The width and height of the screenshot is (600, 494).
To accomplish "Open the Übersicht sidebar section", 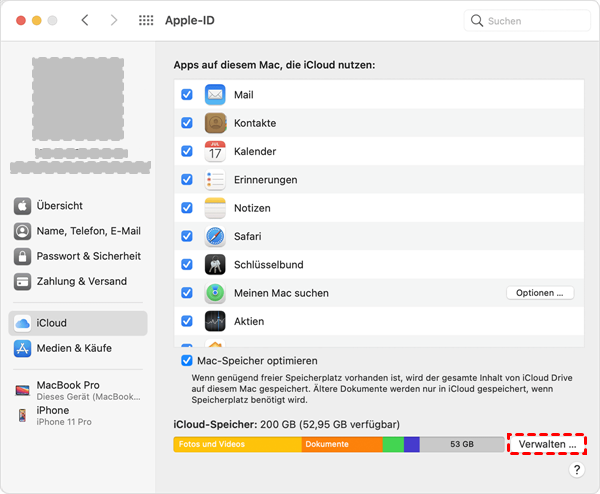I will coord(60,205).
